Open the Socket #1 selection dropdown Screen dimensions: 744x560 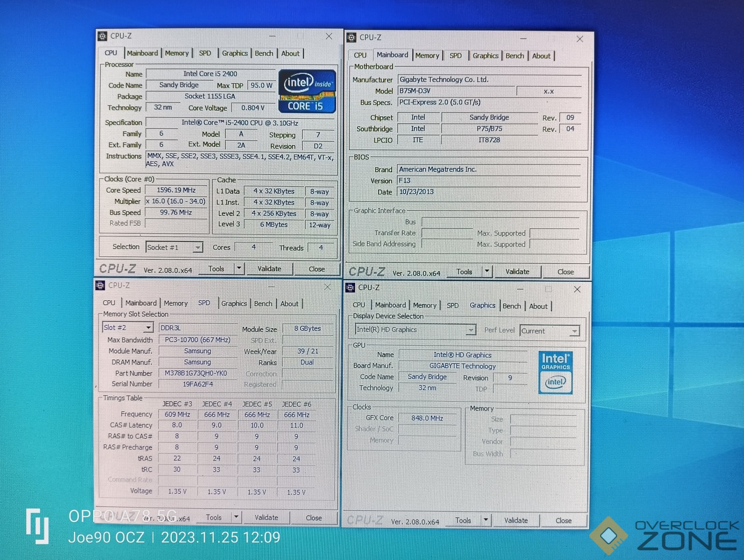tap(198, 247)
